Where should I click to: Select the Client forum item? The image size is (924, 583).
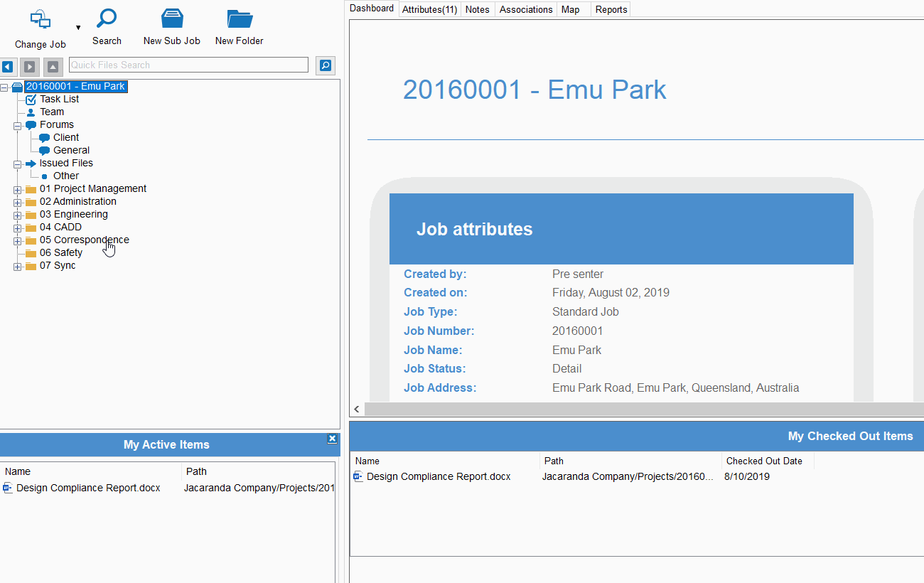click(x=65, y=137)
